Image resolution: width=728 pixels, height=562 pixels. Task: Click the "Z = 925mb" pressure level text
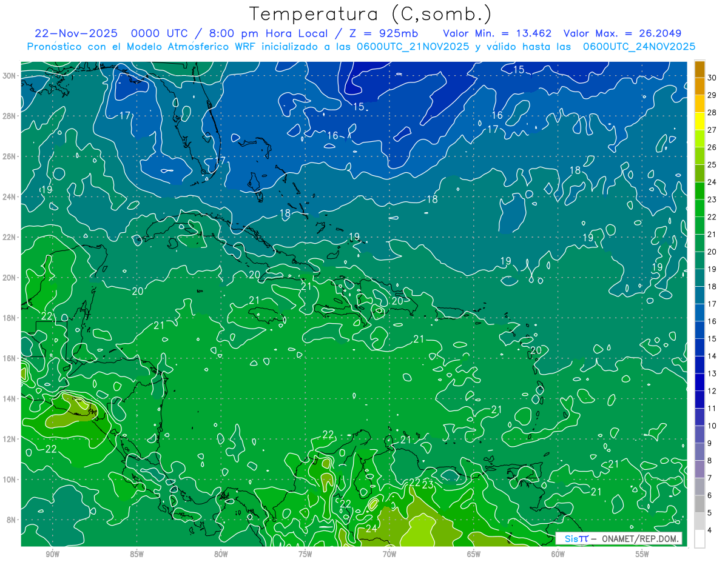click(x=383, y=33)
